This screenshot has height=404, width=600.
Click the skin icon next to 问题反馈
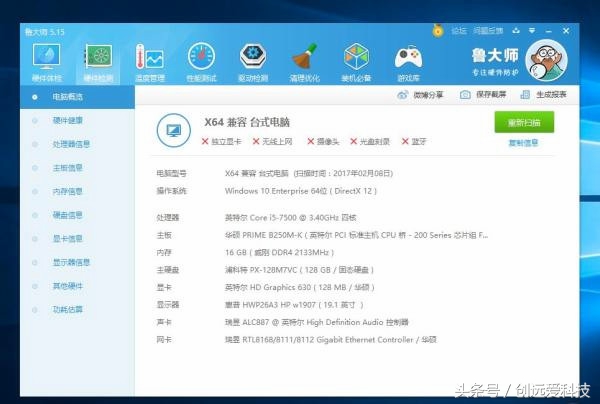[516, 31]
